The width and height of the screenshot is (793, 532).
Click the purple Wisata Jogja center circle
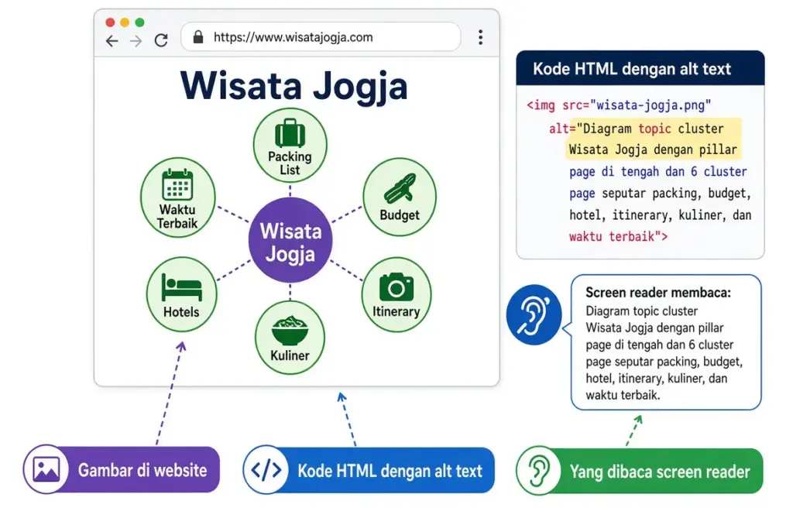click(x=290, y=240)
